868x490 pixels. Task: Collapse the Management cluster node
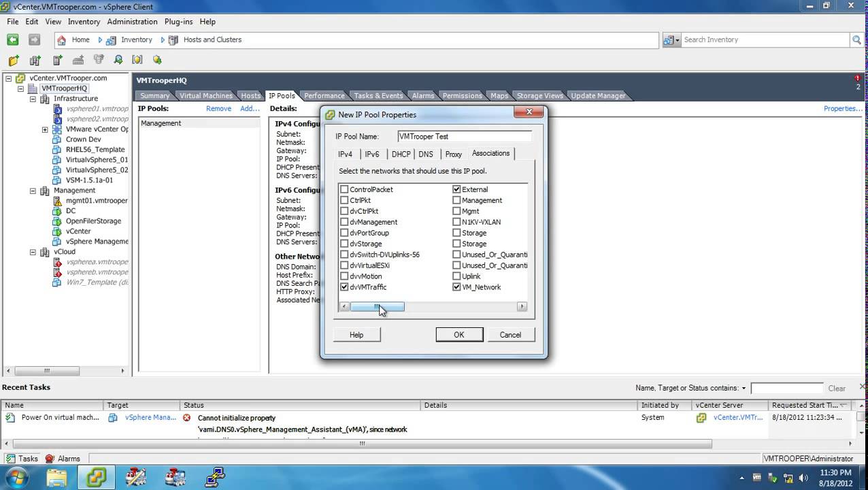coord(33,191)
